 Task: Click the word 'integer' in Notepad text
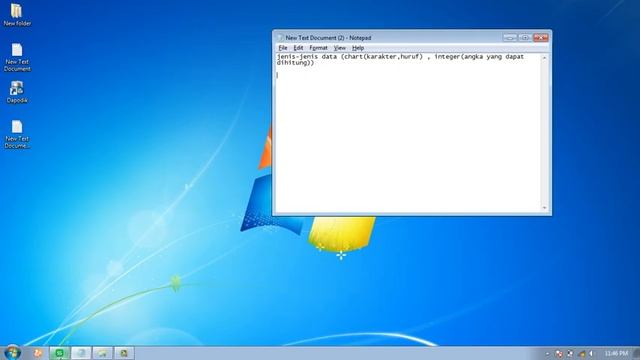(x=447, y=57)
